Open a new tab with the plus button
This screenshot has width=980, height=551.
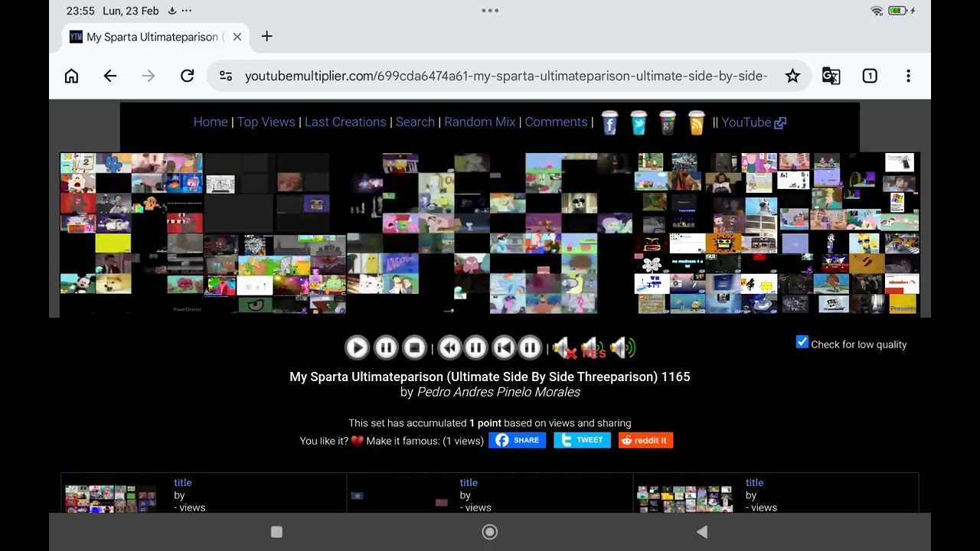(266, 37)
